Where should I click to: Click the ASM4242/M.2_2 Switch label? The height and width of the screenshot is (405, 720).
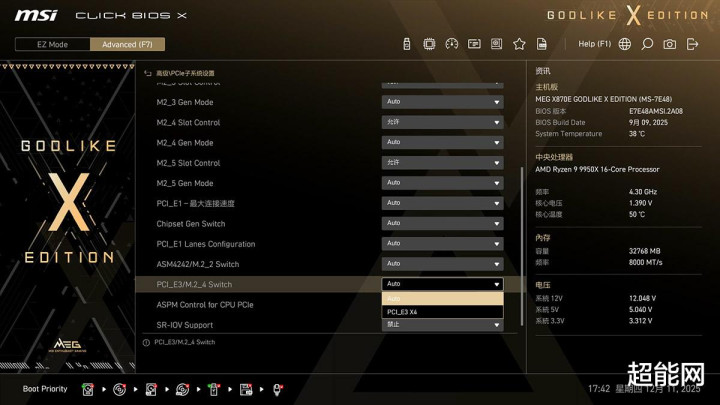pos(197,264)
